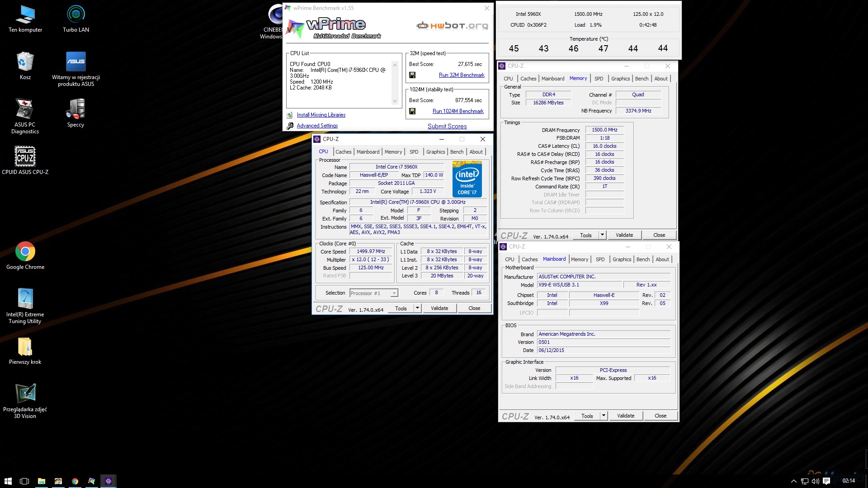Launch Intel Extreme Tuning Utility shortcut
This screenshot has width=868, height=488.
(25, 306)
